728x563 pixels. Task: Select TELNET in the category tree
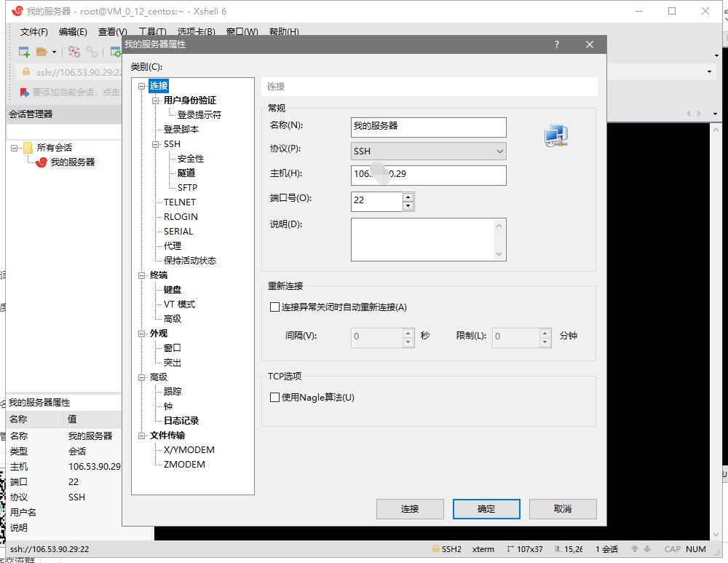180,202
